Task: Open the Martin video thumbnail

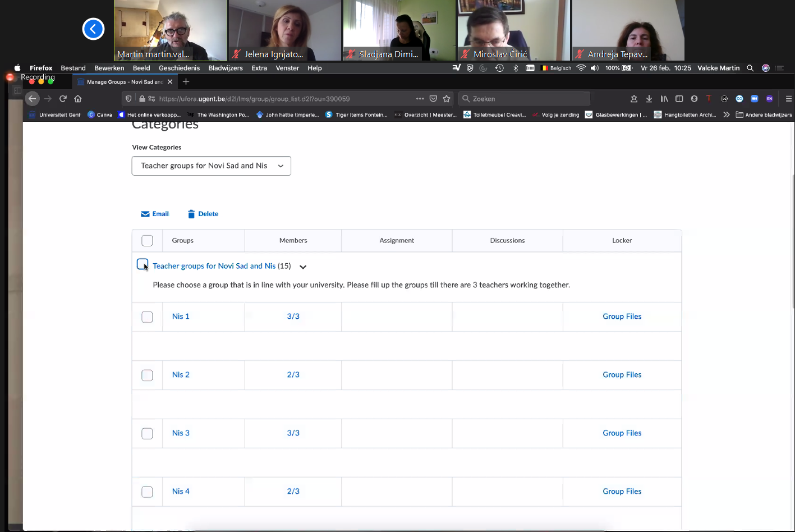Action: [x=171, y=30]
